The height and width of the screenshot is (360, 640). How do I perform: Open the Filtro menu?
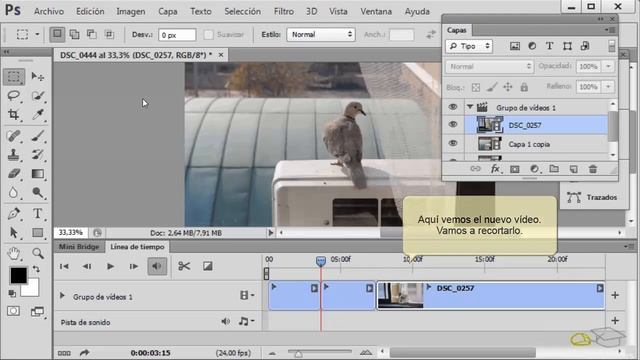(284, 11)
